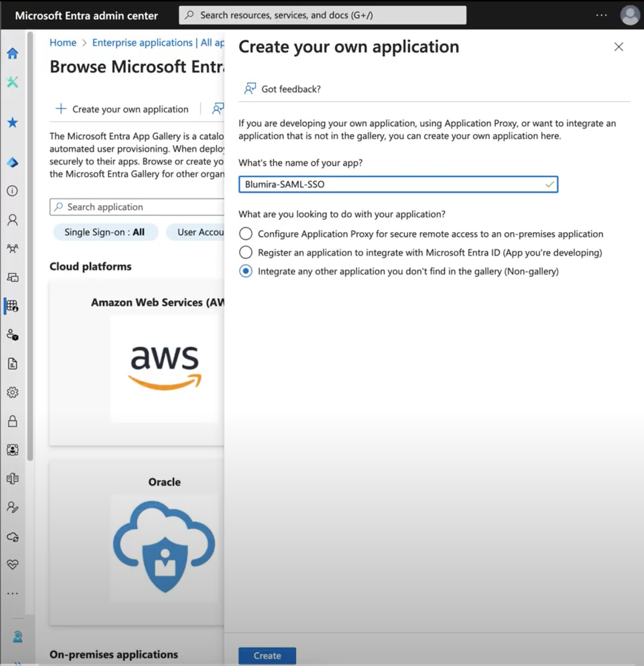
Task: Open the Home icon in left sidebar
Action: [12, 53]
